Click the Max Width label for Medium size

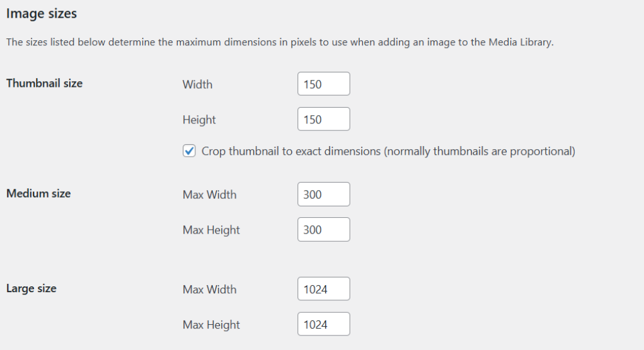(x=209, y=195)
